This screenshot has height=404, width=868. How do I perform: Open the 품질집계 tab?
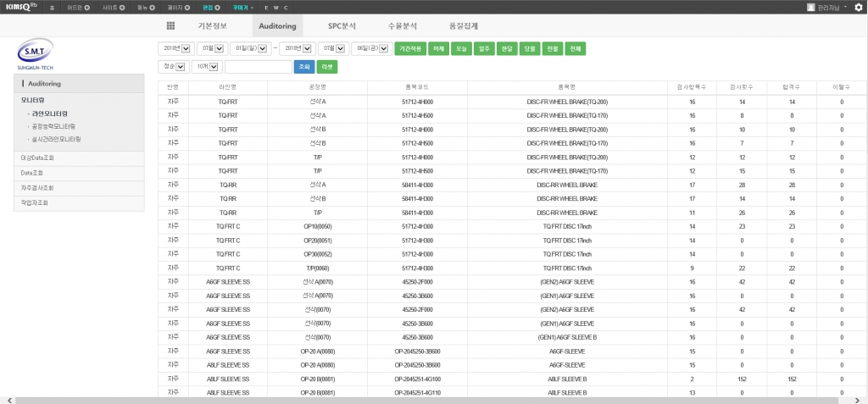point(464,26)
